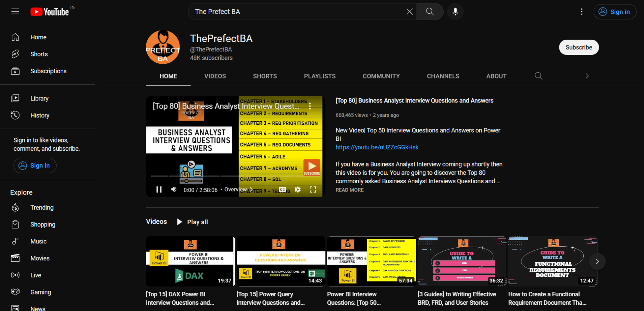Screen dimensions: 644x311
Task: Click the magnifier search button
Action: pyautogui.click(x=430, y=12)
